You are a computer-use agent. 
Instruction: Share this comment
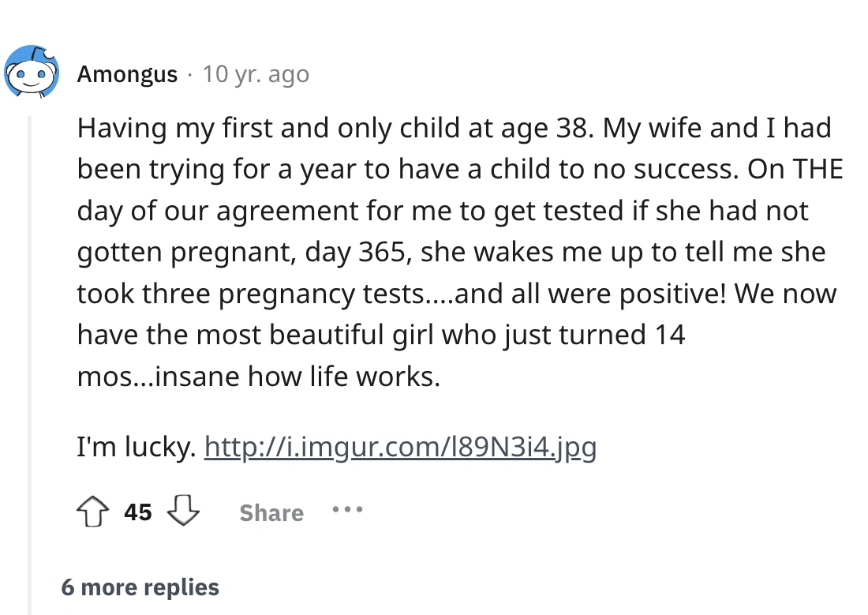(271, 513)
